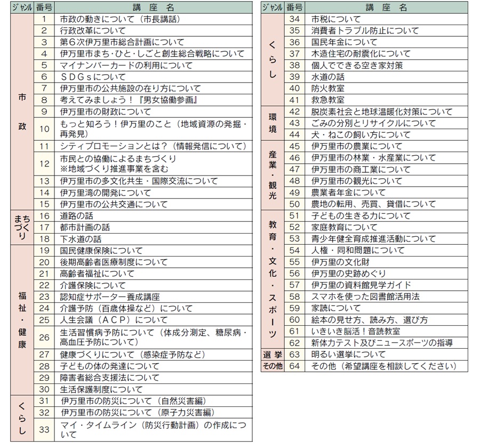Select 伊万里の資料館見学ガイド
Viewport: 480px width, 448px height.
coord(361,285)
